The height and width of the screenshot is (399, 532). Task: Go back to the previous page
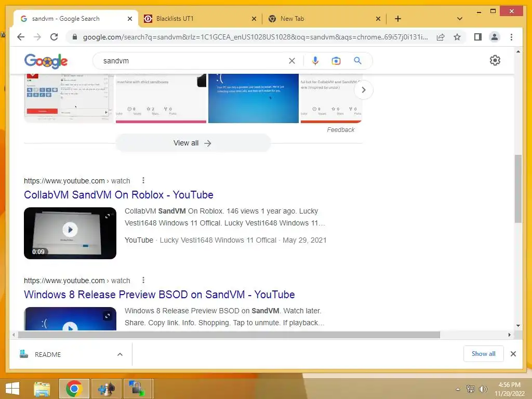click(x=21, y=37)
